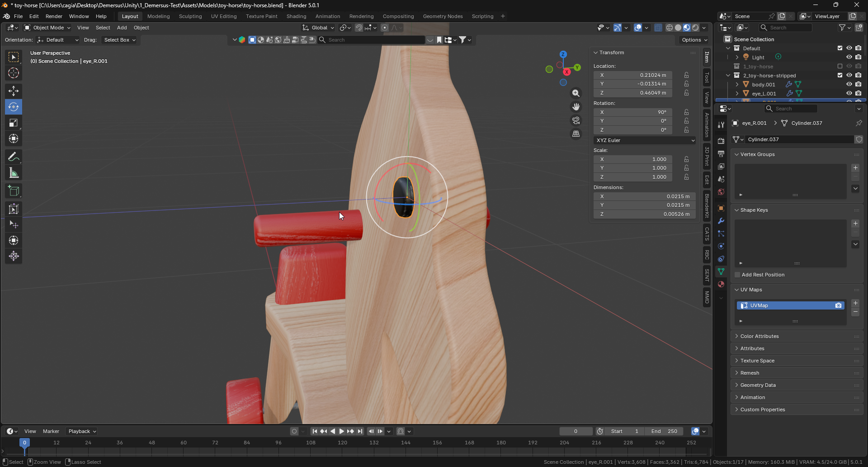Select the Annotate pencil tool
The image size is (868, 467).
[x=14, y=157]
